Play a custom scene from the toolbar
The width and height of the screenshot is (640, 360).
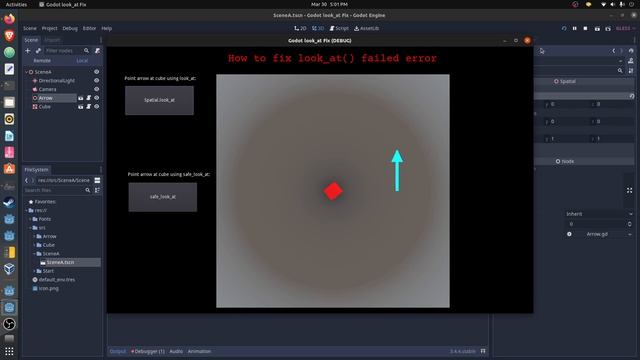click(x=608, y=29)
